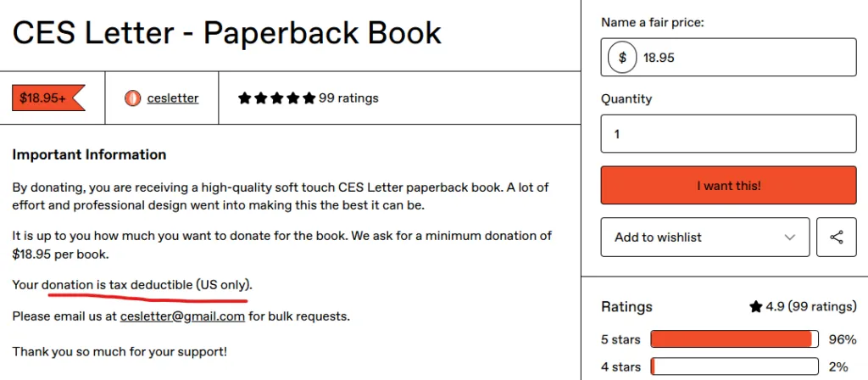Click the 96% label for 5 stars
The height and width of the screenshot is (380, 868).
(843, 339)
